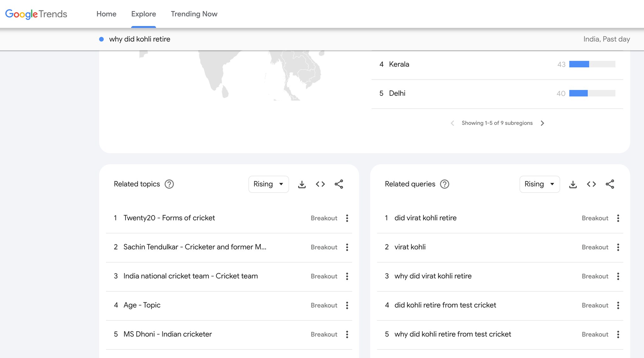644x358 pixels.
Task: Open help for Related queries
Action: [x=444, y=184]
